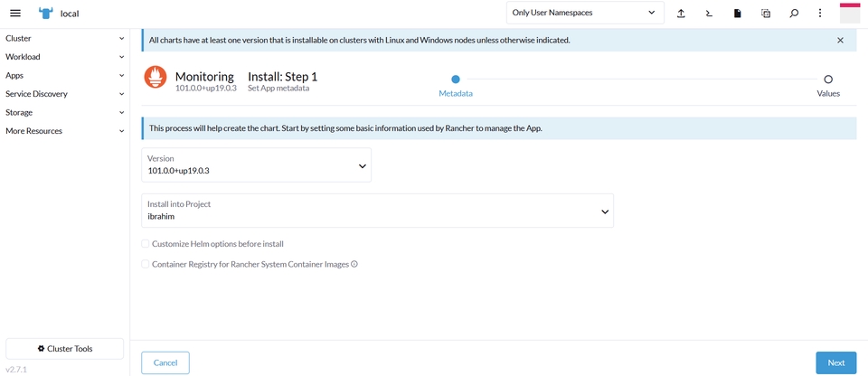The height and width of the screenshot is (376, 868).
Task: Open resource search magnifier icon
Action: point(794,14)
